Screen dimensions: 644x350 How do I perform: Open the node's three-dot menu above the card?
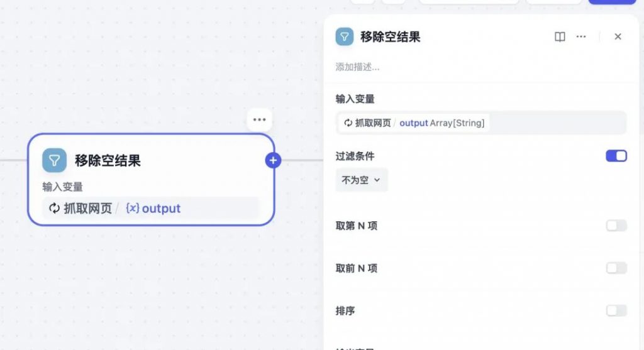(x=260, y=120)
